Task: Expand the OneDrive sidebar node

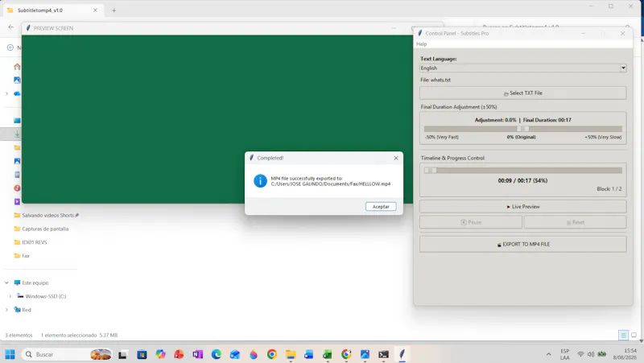Action: tap(6, 93)
